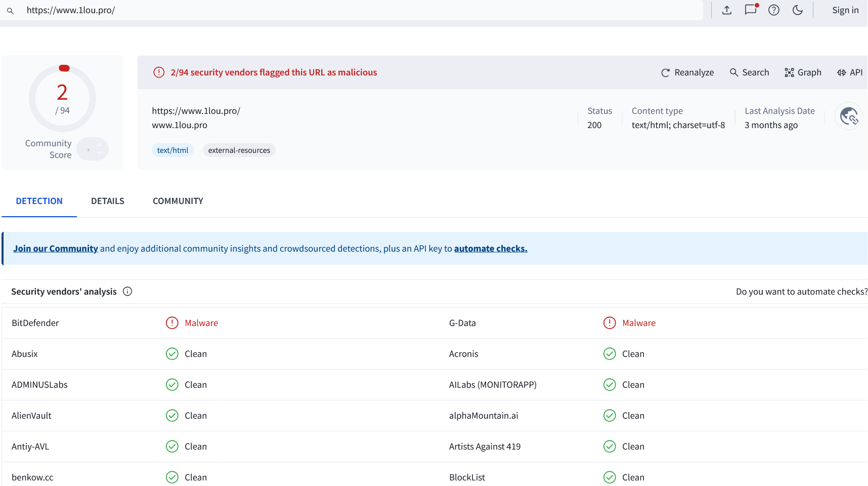This screenshot has width=868, height=486.
Task: Click Do you want to automate checks?
Action: 802,292
